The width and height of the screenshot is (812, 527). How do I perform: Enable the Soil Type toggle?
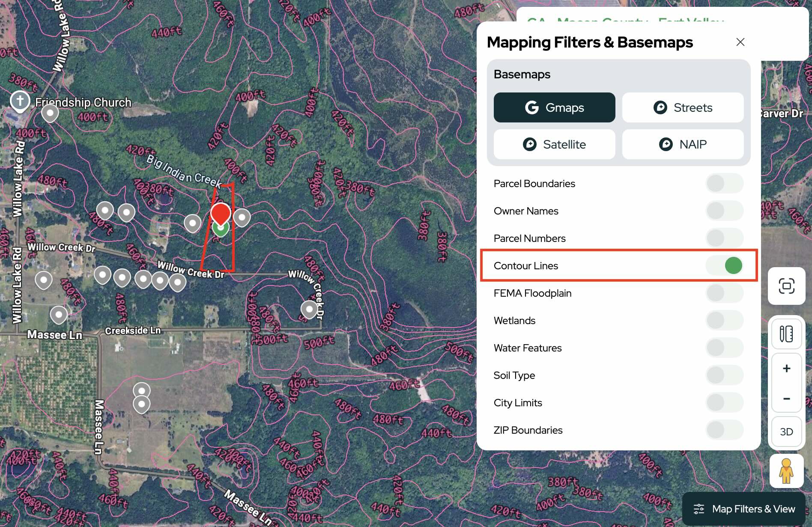(724, 375)
